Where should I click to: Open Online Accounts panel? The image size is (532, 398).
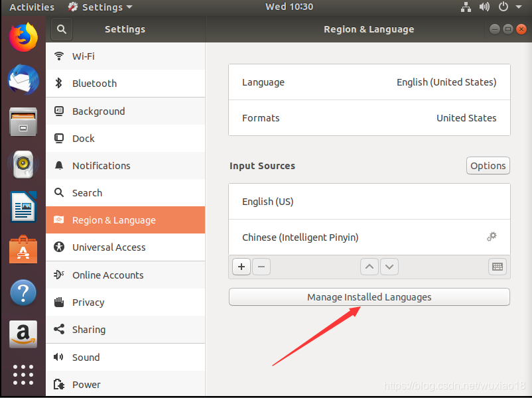click(125, 275)
